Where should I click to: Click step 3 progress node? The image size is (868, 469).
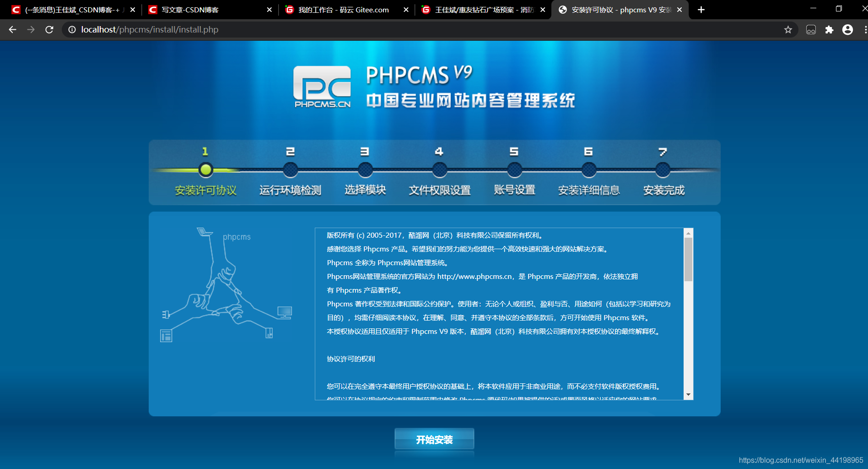coord(365,170)
